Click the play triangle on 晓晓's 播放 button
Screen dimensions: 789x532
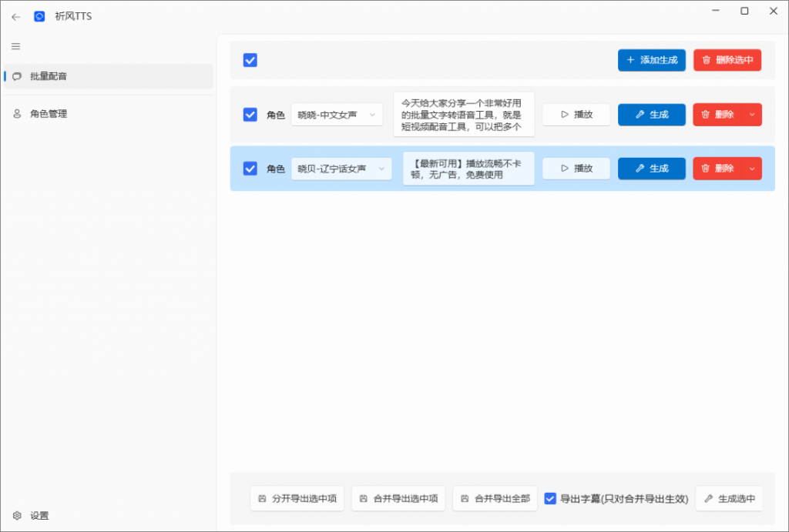click(565, 114)
